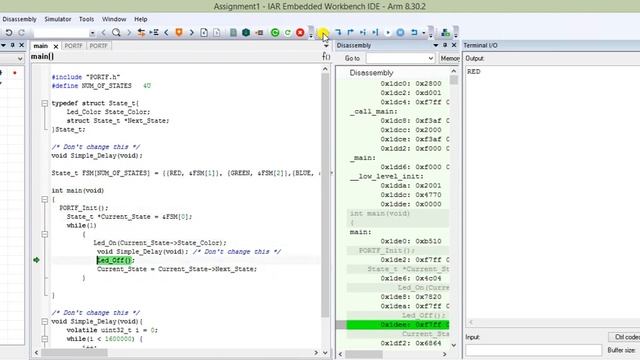Viewport: 640px width, 360px height.
Task: Open the Tools menu
Action: point(86,19)
